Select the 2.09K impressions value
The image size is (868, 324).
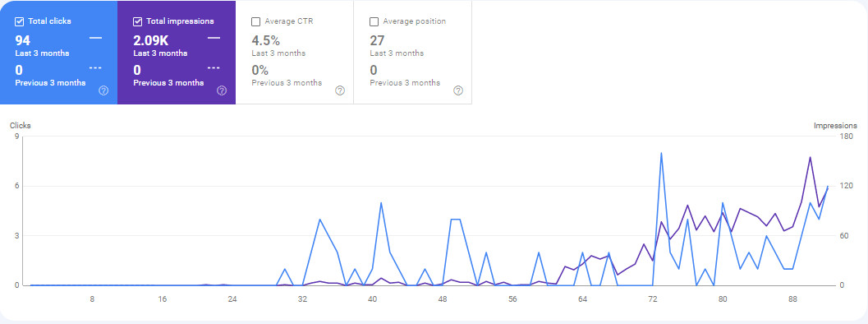click(x=150, y=40)
